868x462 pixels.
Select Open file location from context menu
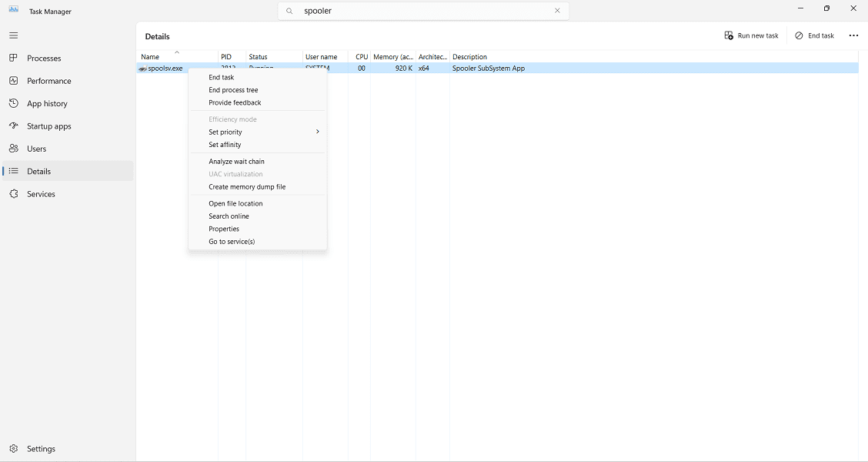[x=234, y=203]
